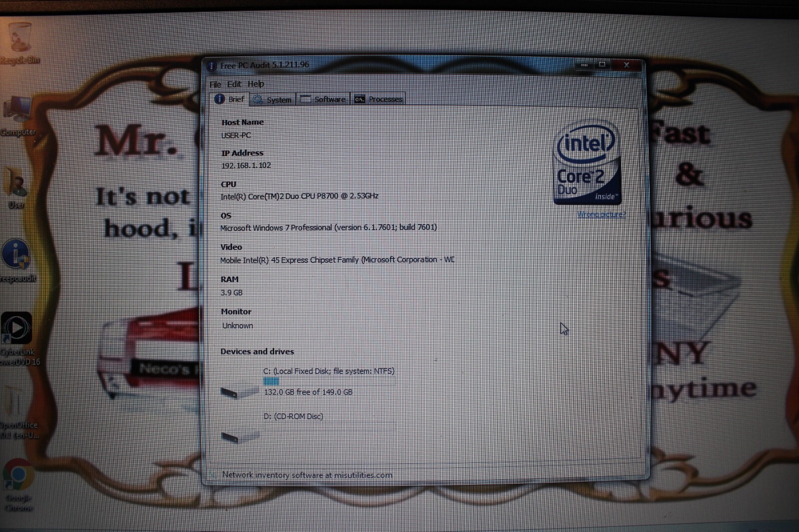Launch CyberLink PowerDVD 16 shortcut
The image size is (799, 532).
tap(18, 339)
